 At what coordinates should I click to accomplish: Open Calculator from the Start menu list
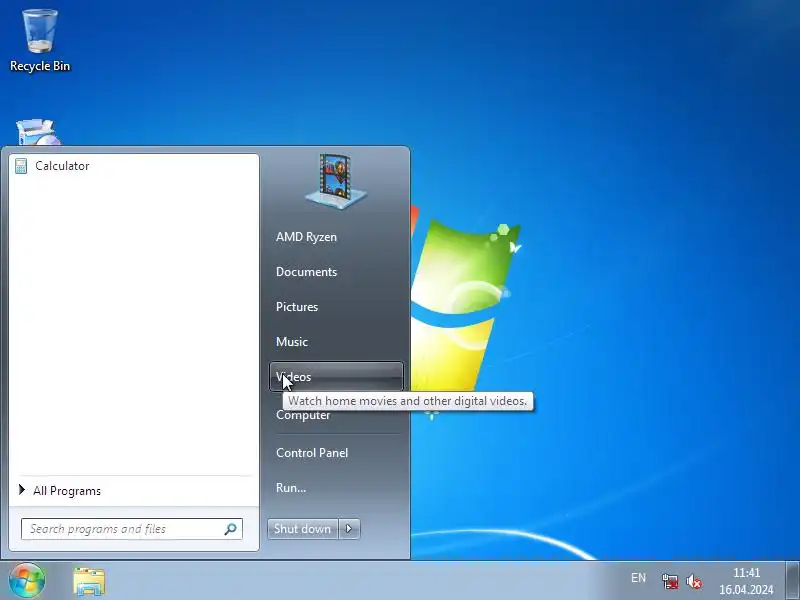(134, 166)
